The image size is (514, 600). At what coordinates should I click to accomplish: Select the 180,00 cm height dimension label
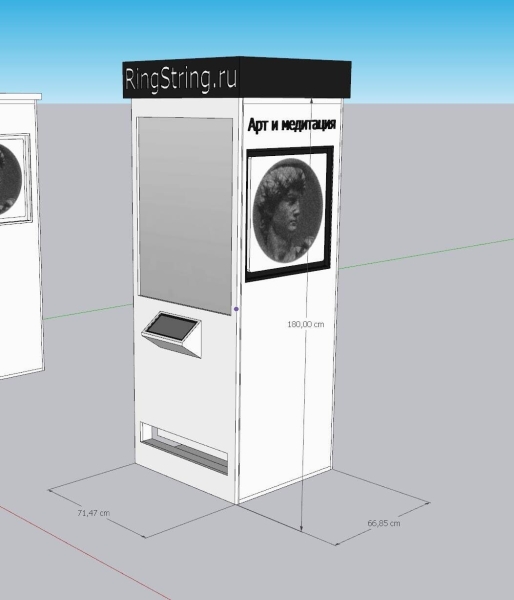pyautogui.click(x=305, y=324)
